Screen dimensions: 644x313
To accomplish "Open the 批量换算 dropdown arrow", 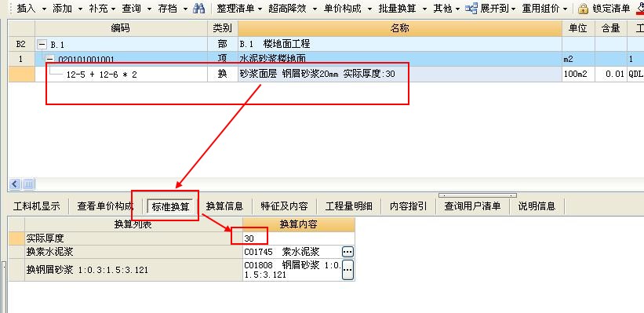I will [424, 9].
